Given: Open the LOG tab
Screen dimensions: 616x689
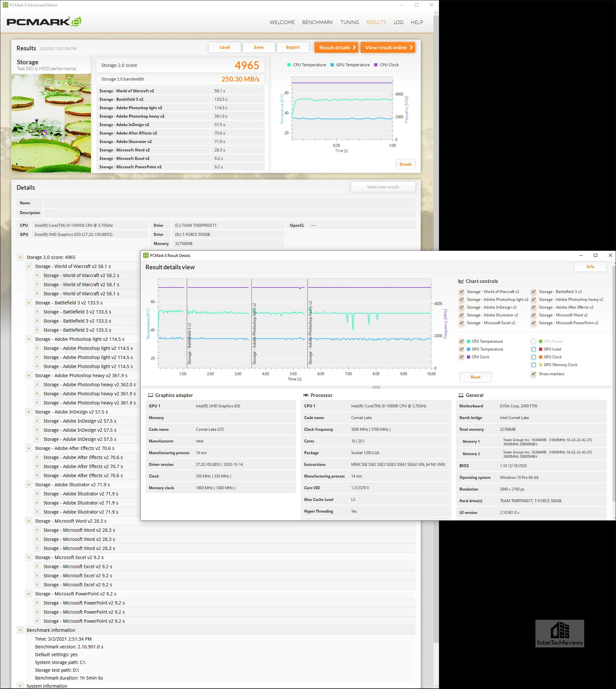Looking at the screenshot, I should tap(398, 22).
